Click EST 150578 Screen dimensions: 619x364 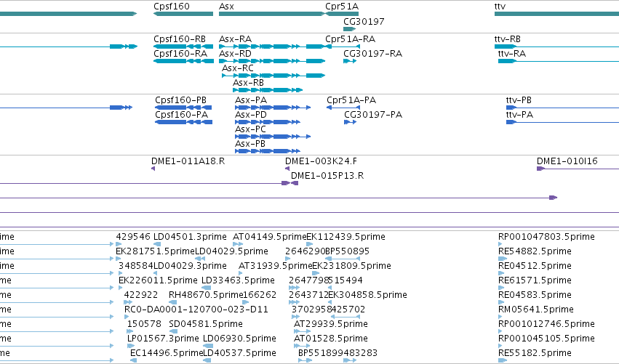pos(144,325)
